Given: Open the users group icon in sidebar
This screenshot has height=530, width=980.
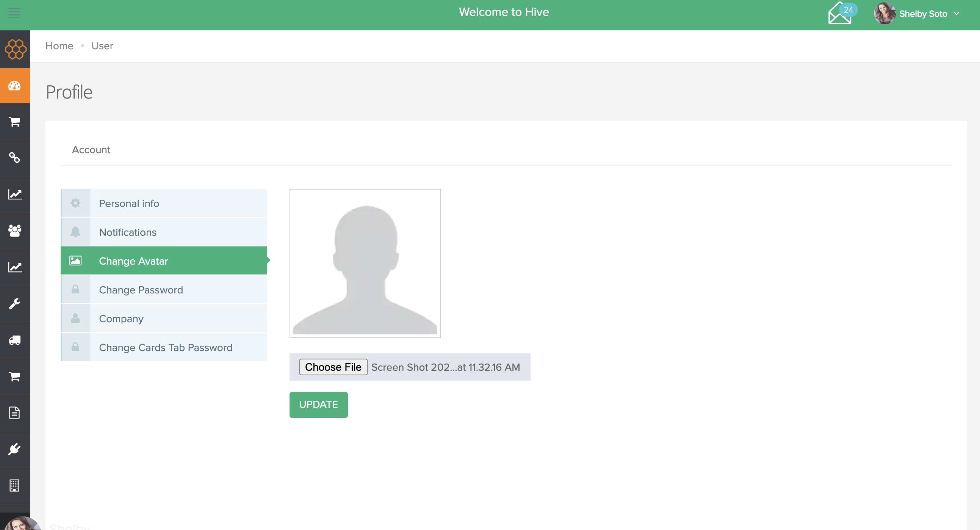Looking at the screenshot, I should tap(15, 231).
